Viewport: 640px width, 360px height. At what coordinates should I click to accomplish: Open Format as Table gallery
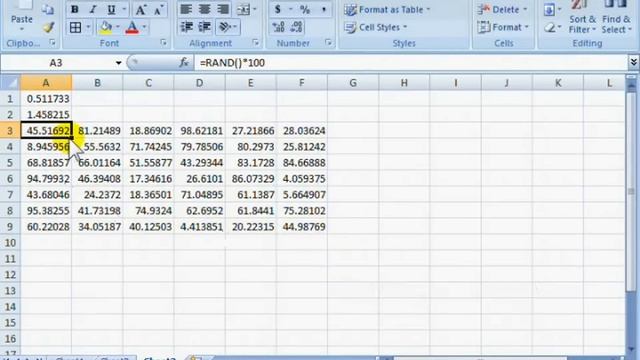(387, 9)
